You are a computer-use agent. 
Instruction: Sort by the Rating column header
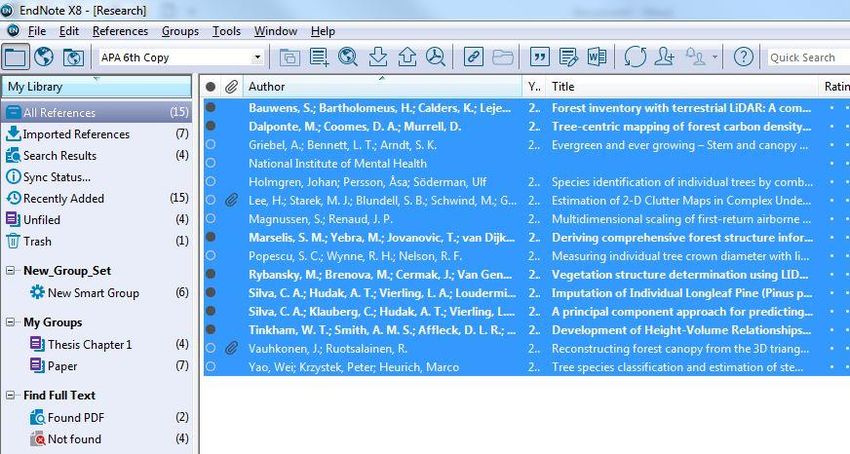tap(835, 87)
